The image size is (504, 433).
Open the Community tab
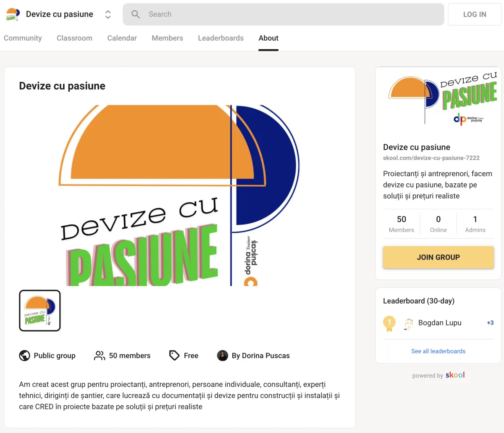point(23,38)
